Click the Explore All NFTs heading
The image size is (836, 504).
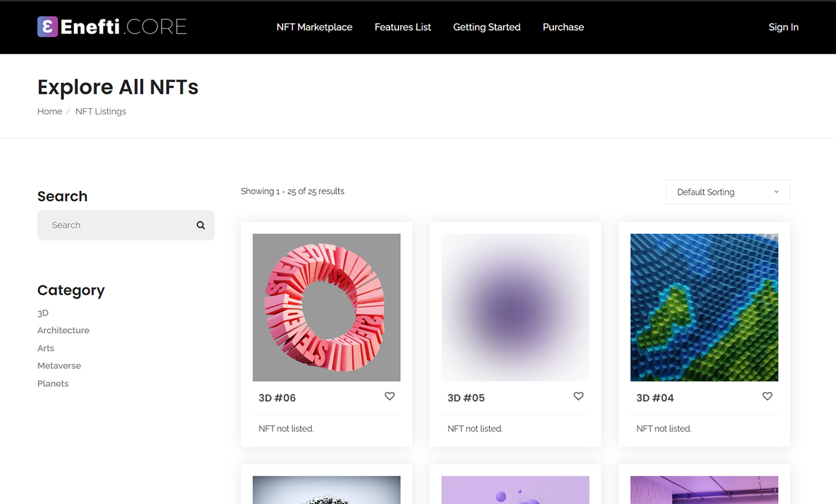coord(118,87)
